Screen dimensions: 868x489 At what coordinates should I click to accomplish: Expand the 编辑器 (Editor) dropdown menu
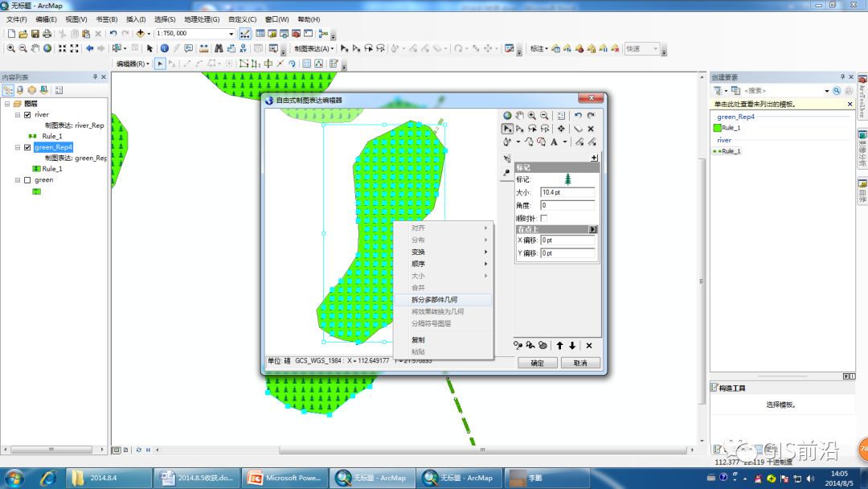[x=132, y=64]
